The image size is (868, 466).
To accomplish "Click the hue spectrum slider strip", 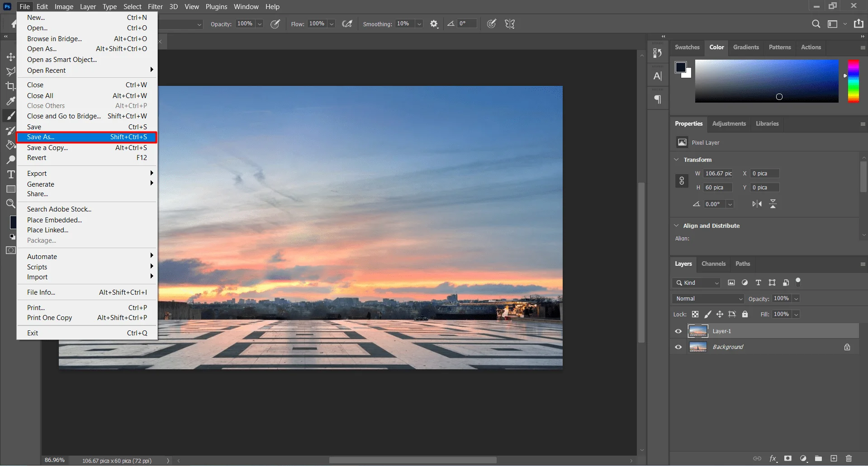I will (x=853, y=81).
